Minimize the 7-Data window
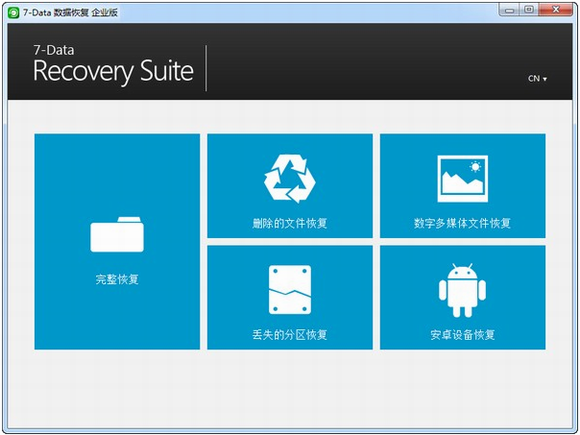580x435 pixels. coord(509,10)
